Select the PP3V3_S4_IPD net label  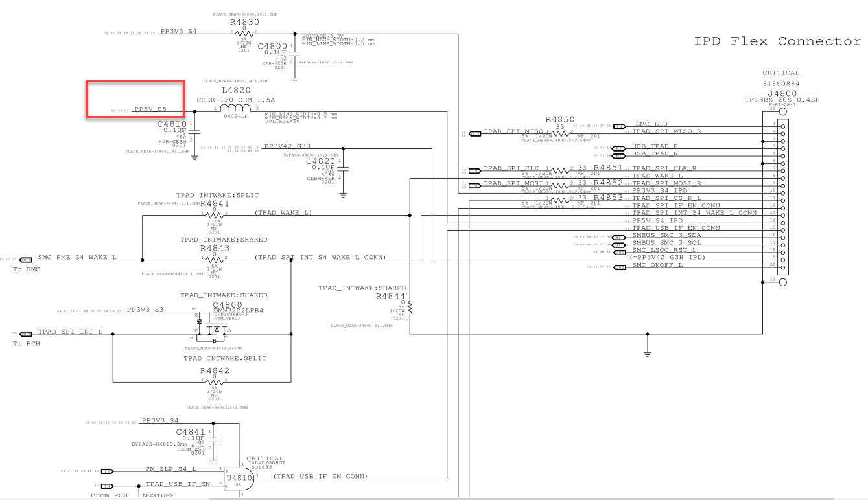click(659, 191)
